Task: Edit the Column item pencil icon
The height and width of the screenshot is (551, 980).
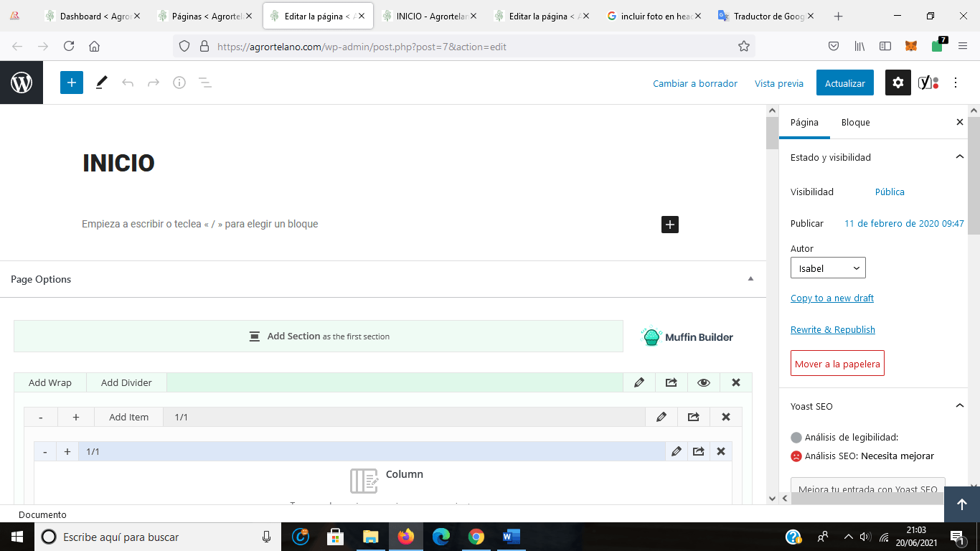Action: [x=677, y=451]
